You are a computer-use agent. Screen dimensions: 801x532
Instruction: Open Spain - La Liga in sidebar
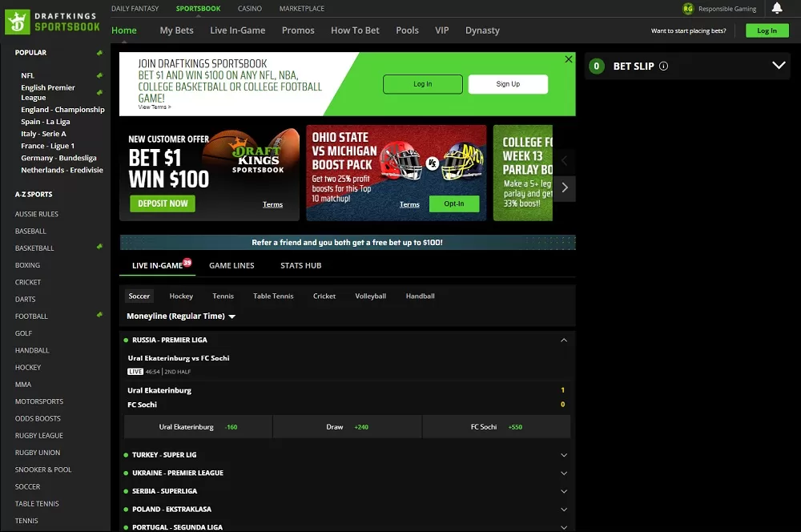tap(46, 122)
